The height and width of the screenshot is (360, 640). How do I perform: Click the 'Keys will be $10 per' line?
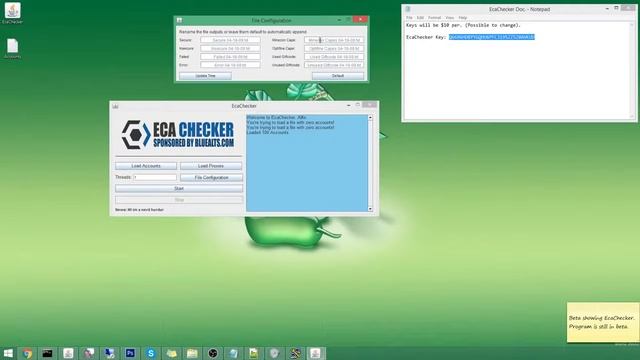pos(463,25)
